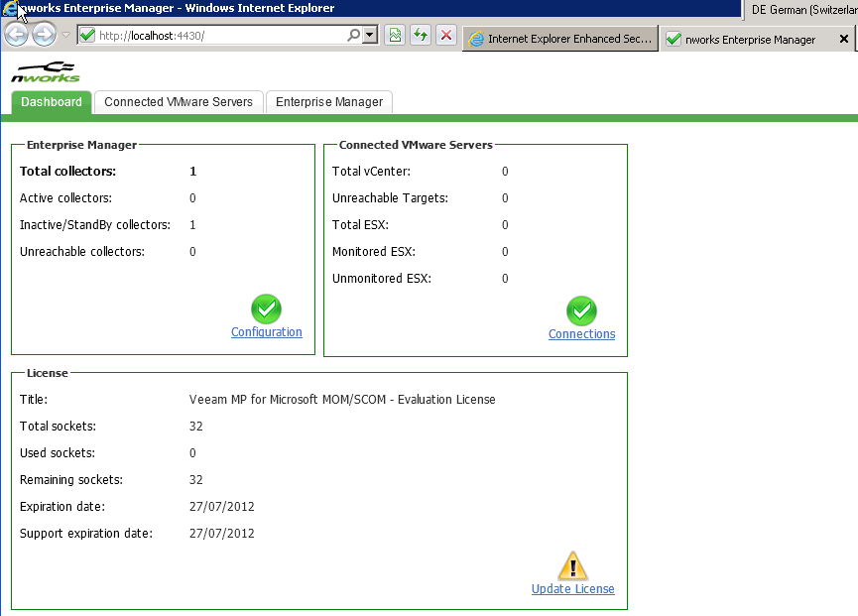The image size is (858, 616).
Task: Click the green checkmark site icon in address bar
Action: click(x=87, y=36)
